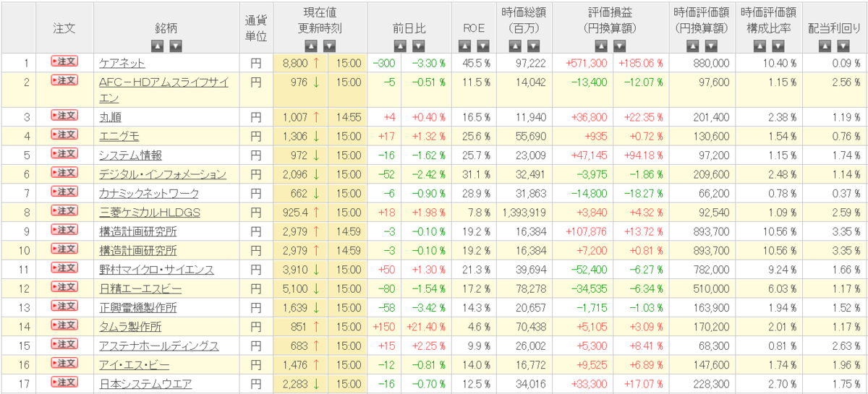Screen dimensions: 868x394
Task: Sort 評価損益 column descending with down arrow
Action: tap(620, 46)
